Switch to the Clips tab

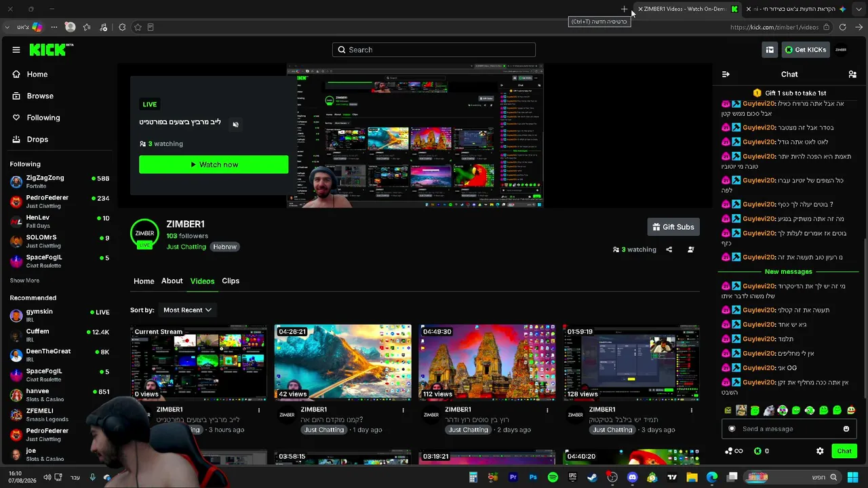pyautogui.click(x=231, y=281)
